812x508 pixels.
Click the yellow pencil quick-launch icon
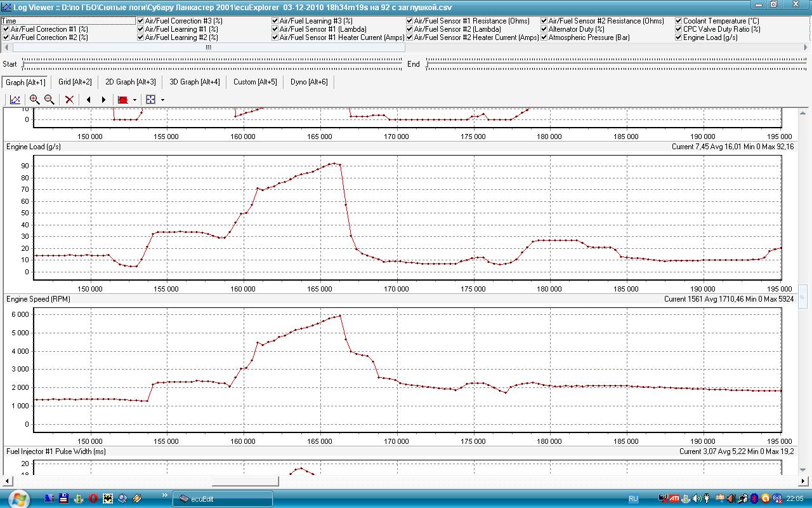point(137,498)
